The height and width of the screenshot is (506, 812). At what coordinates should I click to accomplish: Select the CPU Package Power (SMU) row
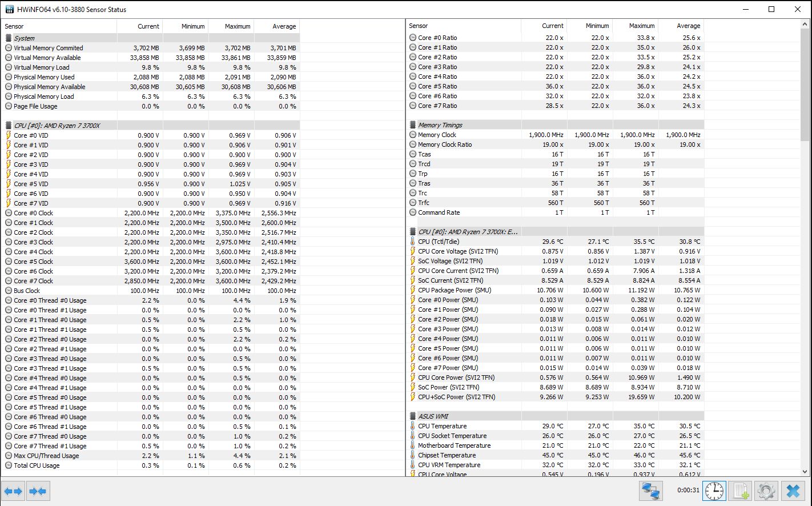coord(454,290)
